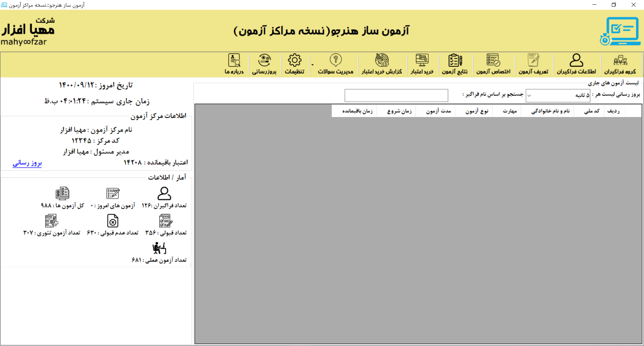The width and height of the screenshot is (644, 346).
Task: Click the تعداد آزمون عملی statistic icon
Action: point(159,248)
